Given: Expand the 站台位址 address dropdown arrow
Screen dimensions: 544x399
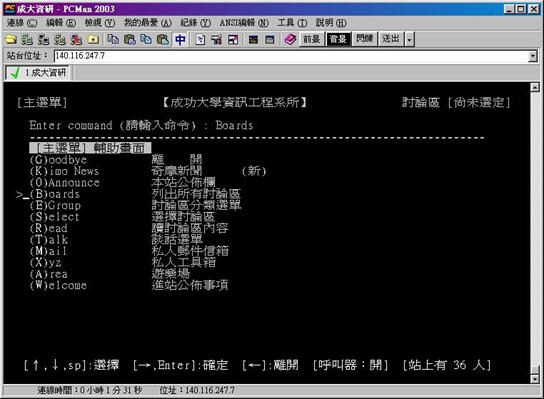Looking at the screenshot, I should tap(533, 56).
